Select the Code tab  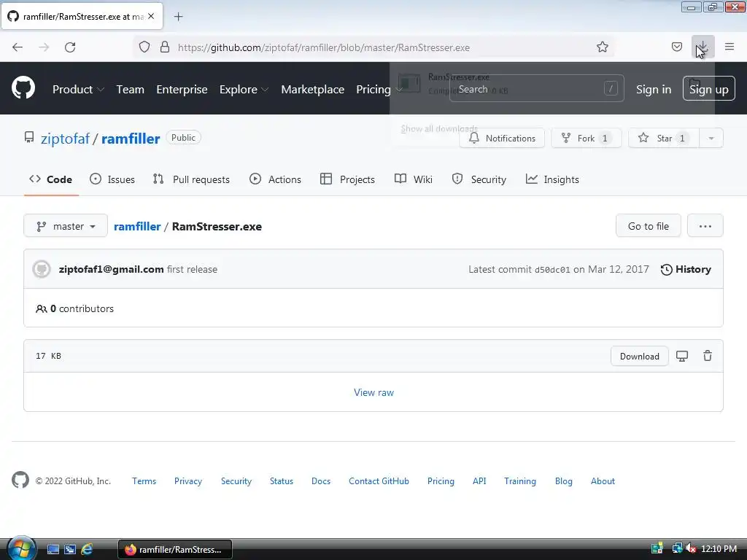(51, 179)
